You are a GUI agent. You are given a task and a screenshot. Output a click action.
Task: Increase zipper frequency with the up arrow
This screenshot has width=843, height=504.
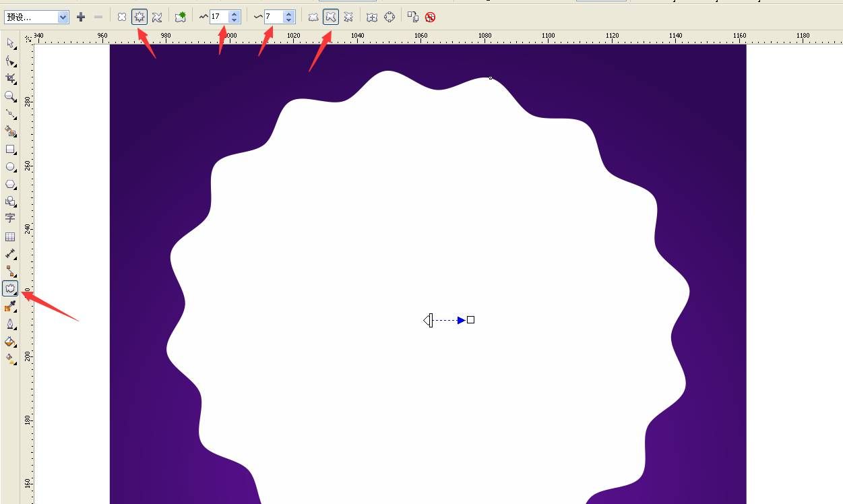[289, 13]
